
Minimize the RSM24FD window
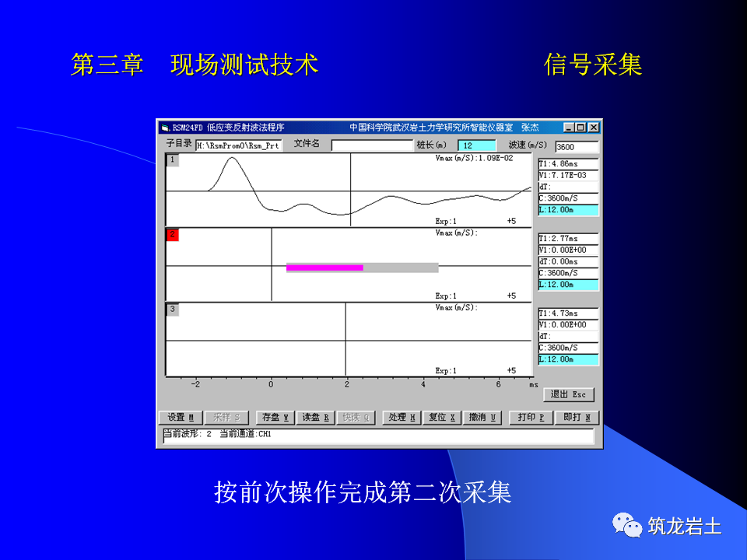(569, 128)
